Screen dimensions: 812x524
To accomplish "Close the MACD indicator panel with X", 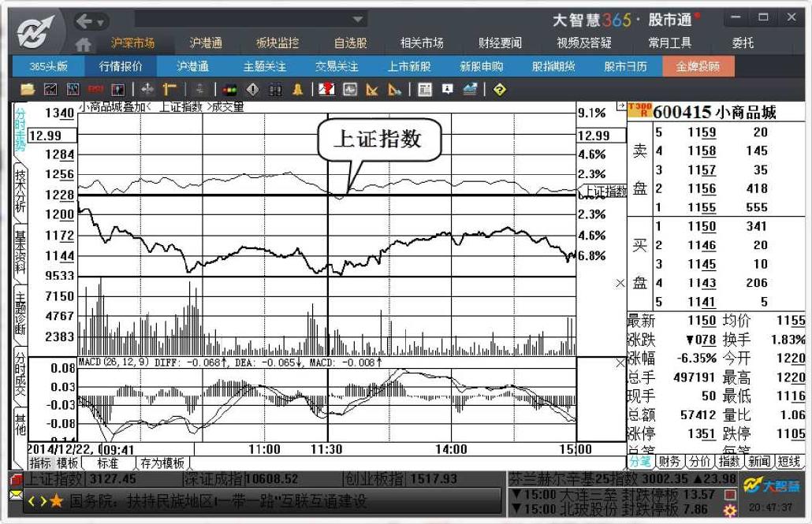I will [620, 363].
